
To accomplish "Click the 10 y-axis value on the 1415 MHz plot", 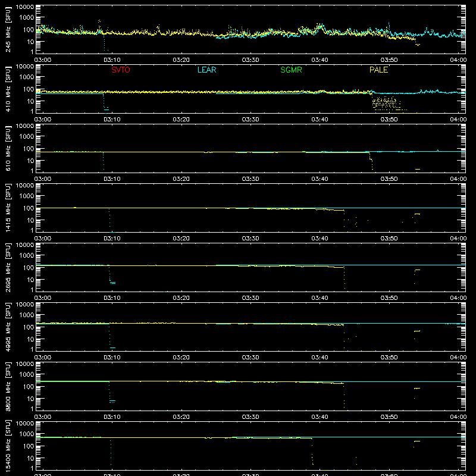I will click(x=30, y=220).
